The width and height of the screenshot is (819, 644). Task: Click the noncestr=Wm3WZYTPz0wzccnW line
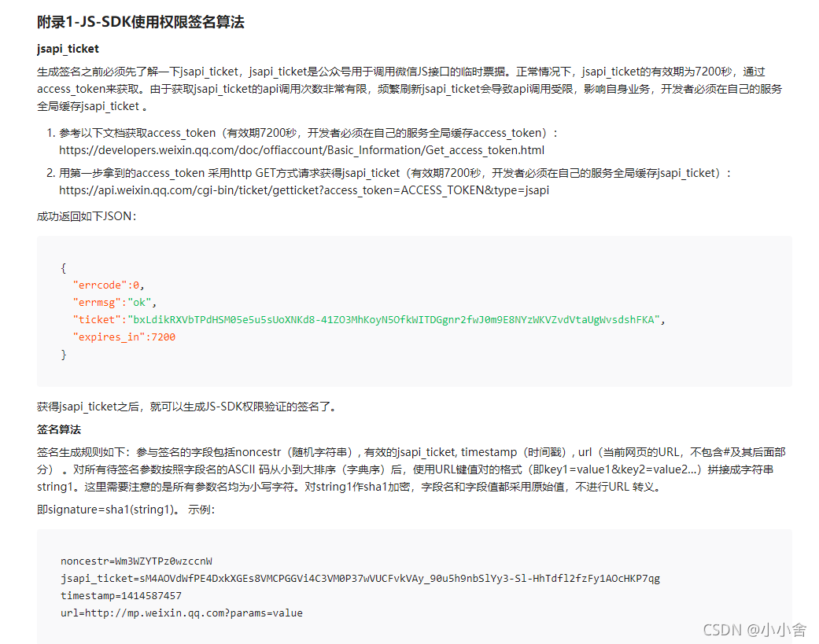coord(136,561)
